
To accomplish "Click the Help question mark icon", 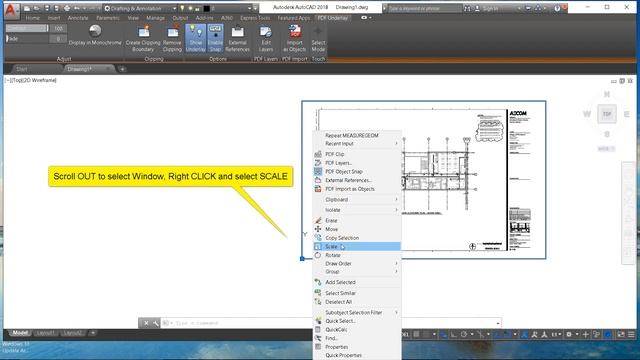I will (557, 8).
